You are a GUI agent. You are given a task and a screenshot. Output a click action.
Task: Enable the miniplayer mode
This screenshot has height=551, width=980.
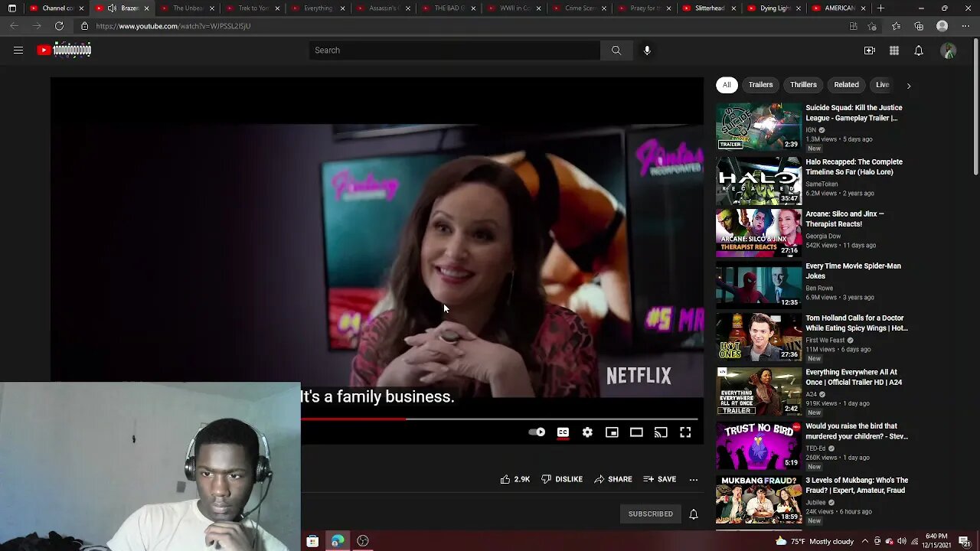click(x=612, y=432)
